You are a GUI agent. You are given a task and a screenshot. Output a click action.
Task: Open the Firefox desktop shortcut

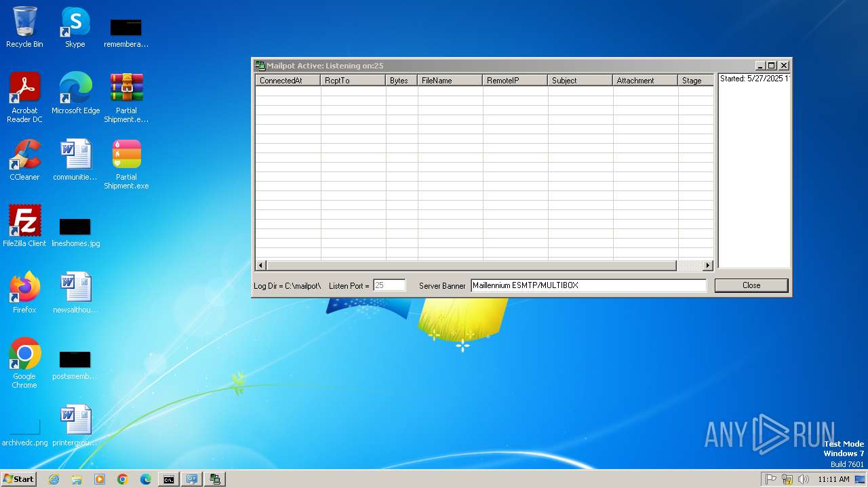click(x=24, y=292)
